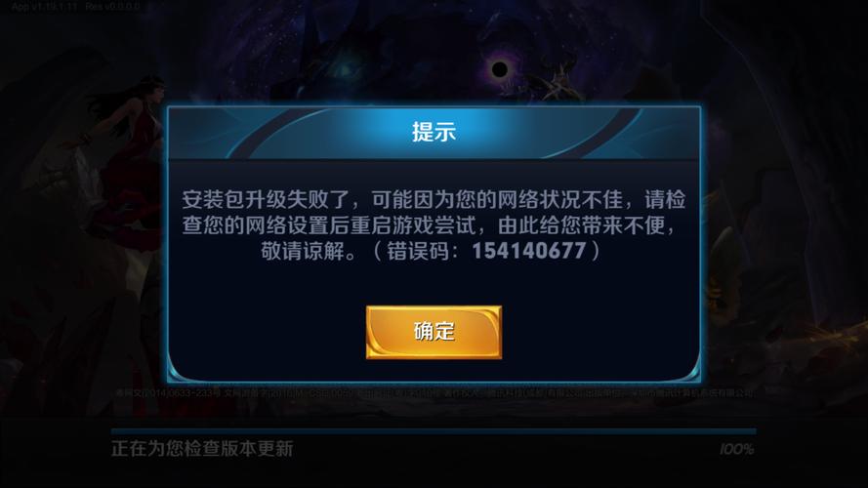Image resolution: width=868 pixels, height=488 pixels.
Task: Click the 100% progress percentage label
Action: [x=737, y=449]
